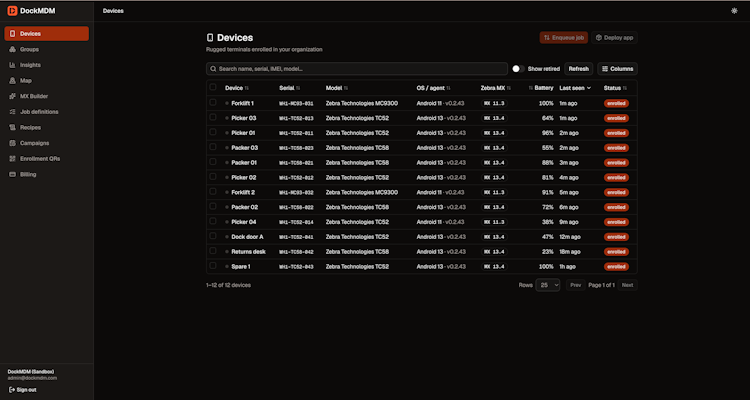Click the Insights chart icon in the sidebar

tap(12, 65)
